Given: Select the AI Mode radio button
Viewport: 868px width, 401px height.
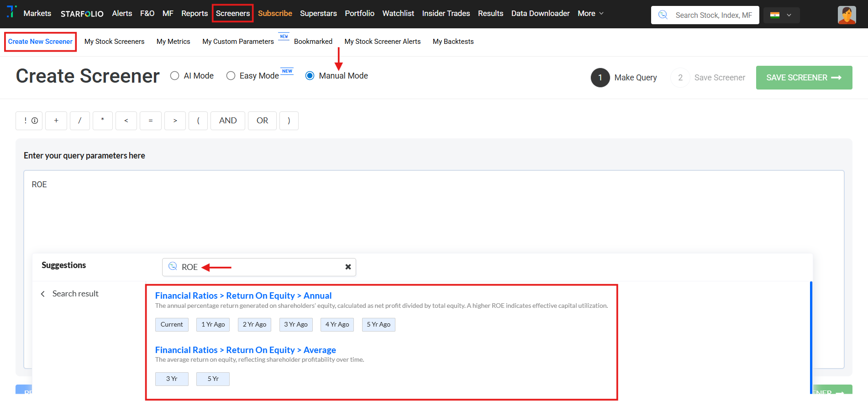Looking at the screenshot, I should pyautogui.click(x=174, y=76).
